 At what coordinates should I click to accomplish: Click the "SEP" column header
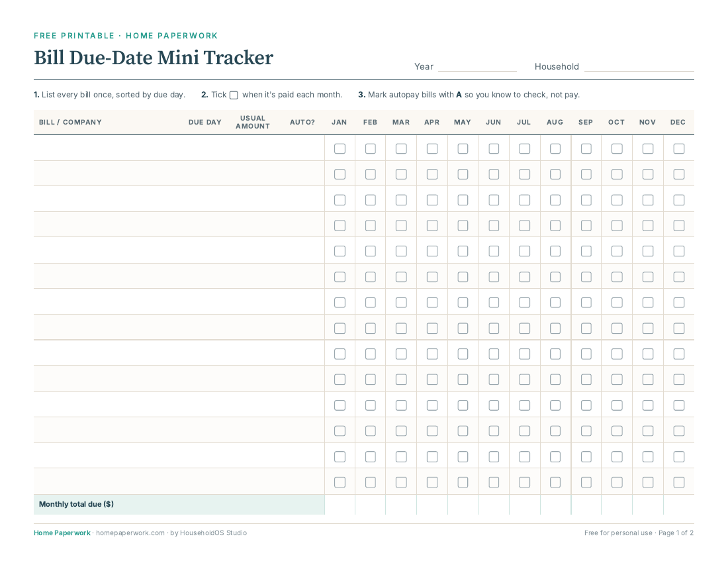[586, 122]
